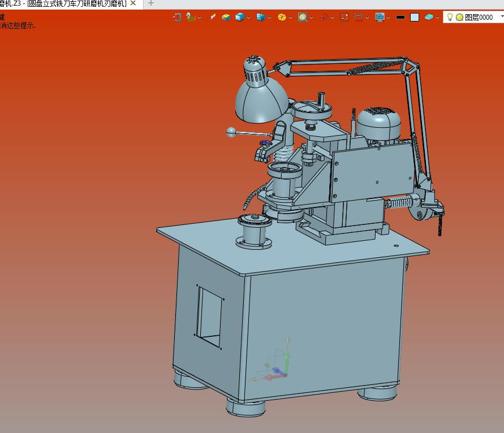Click the rectangular opening in the cabinet side

(x=209, y=317)
